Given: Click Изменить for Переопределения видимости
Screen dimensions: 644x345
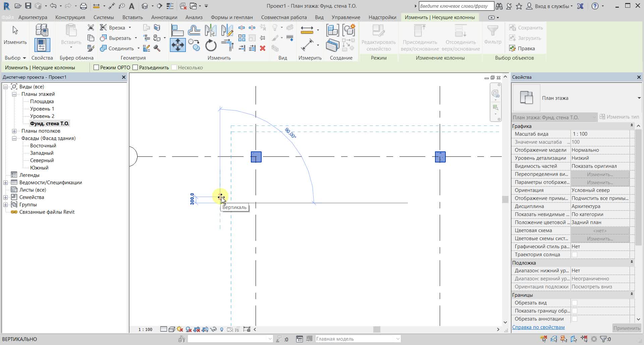Looking at the screenshot, I should click(x=600, y=174).
